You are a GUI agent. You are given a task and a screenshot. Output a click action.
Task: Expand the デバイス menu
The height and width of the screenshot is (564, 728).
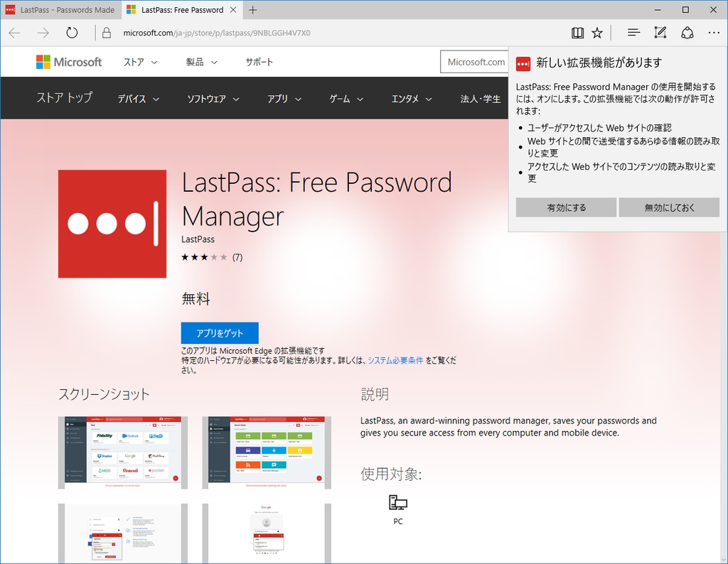[139, 99]
